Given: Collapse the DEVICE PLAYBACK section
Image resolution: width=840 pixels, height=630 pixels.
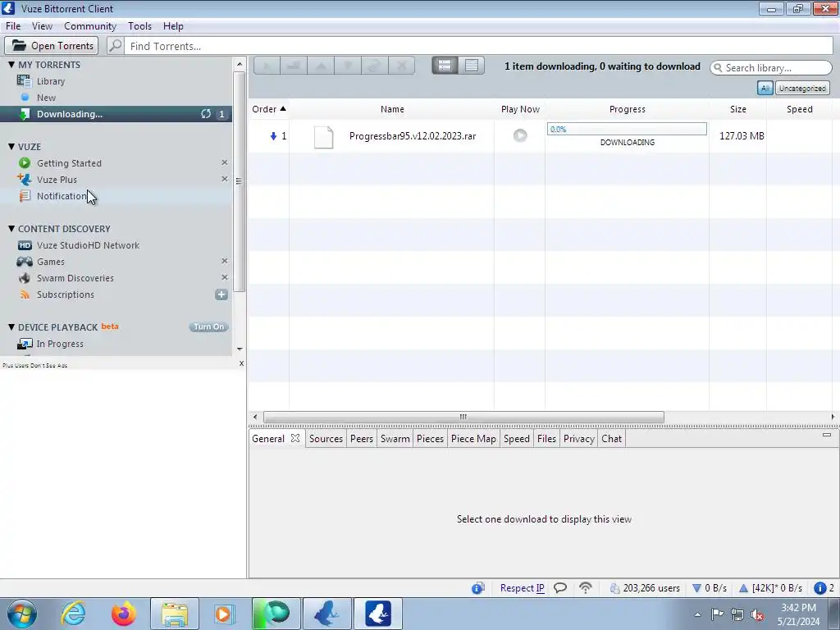Looking at the screenshot, I should click(11, 326).
